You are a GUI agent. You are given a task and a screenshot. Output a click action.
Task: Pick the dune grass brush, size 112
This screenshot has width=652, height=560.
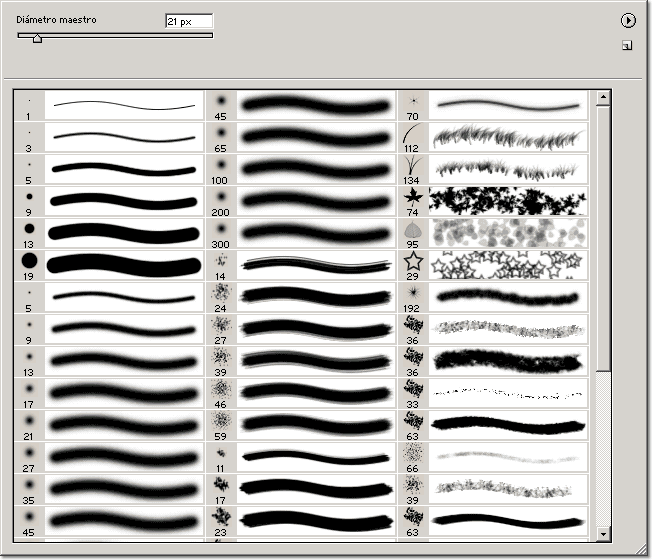(412, 135)
